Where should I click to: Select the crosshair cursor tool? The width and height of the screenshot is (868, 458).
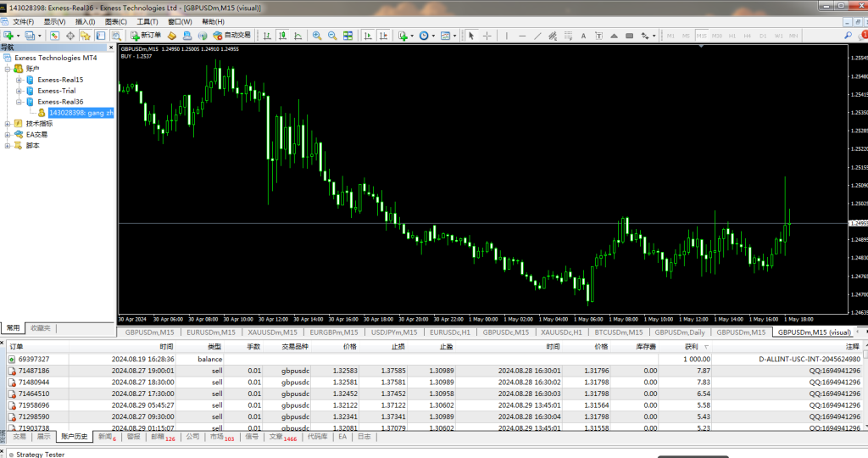489,36
